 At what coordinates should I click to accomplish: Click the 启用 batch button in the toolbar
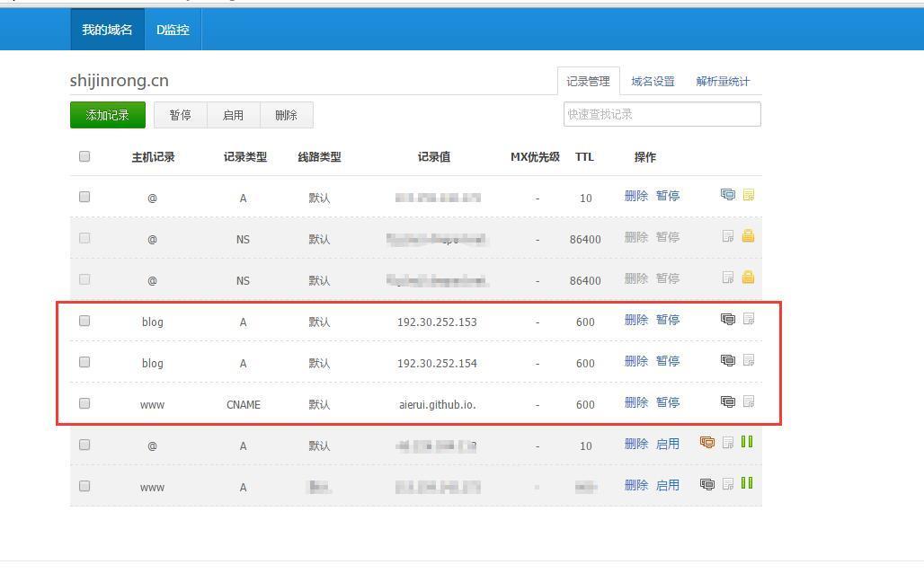(234, 115)
